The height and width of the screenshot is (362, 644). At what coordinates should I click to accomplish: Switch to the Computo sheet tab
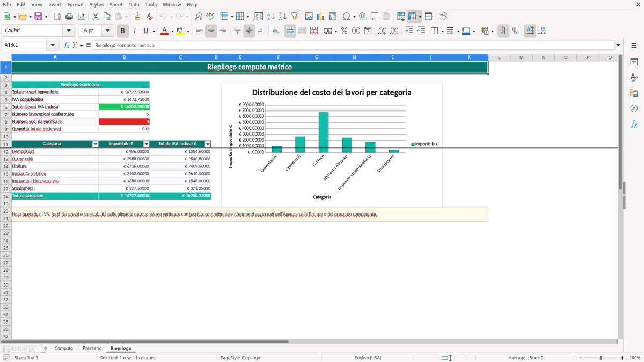tap(64, 348)
